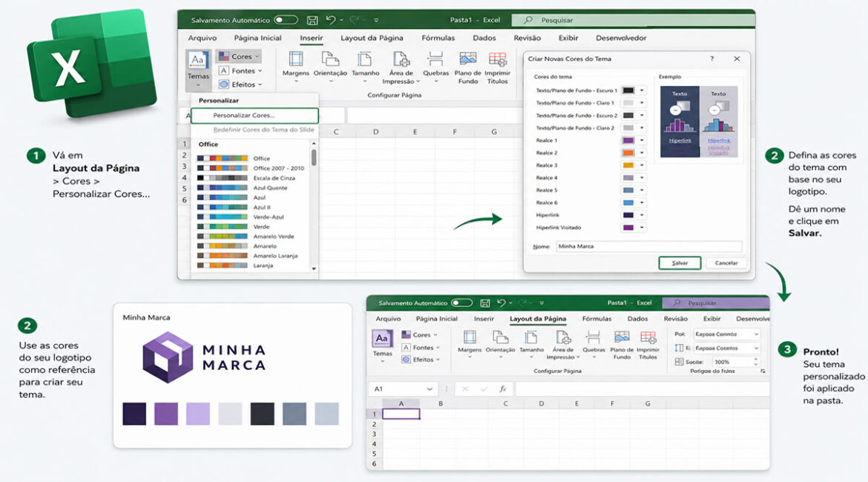The height and width of the screenshot is (482, 868).
Task: Toggle Salvamento Automático in top Excel window
Action: [x=286, y=20]
